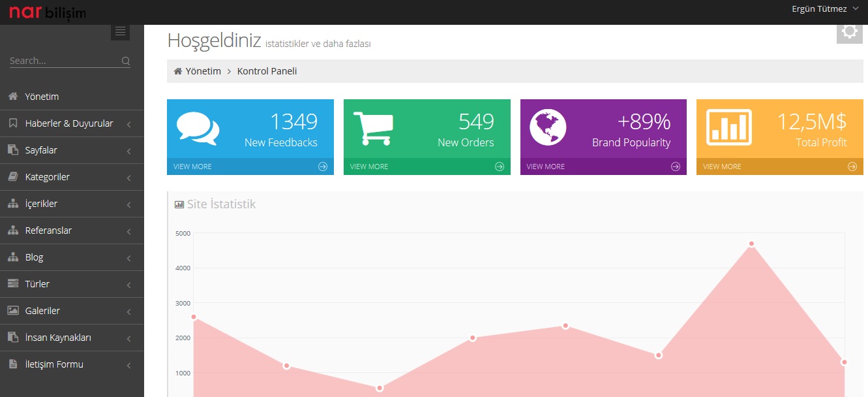Click the arrow icon on New Feedbacks card
This screenshot has height=397, width=868.
[323, 167]
